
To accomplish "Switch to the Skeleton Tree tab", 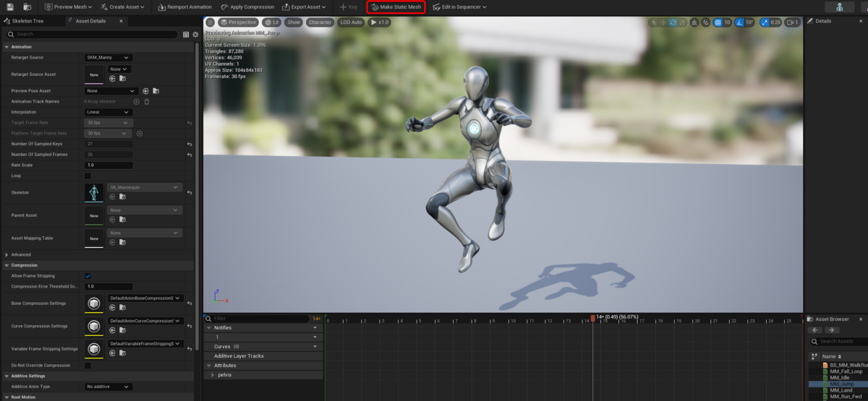I will 27,21.
